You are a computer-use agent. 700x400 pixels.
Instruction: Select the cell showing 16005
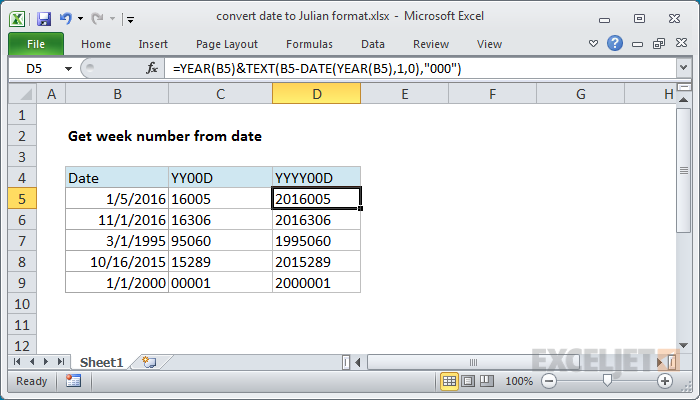click(x=221, y=199)
